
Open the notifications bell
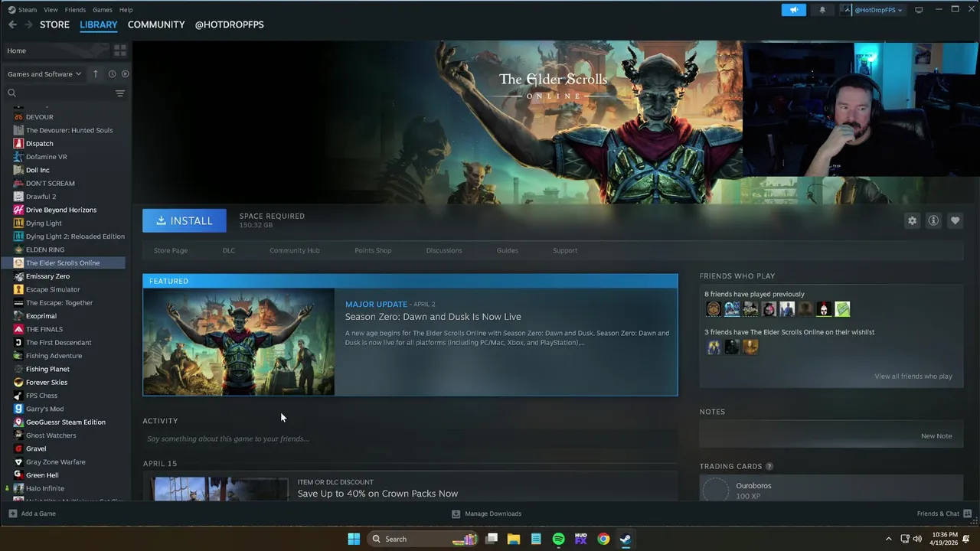(822, 10)
